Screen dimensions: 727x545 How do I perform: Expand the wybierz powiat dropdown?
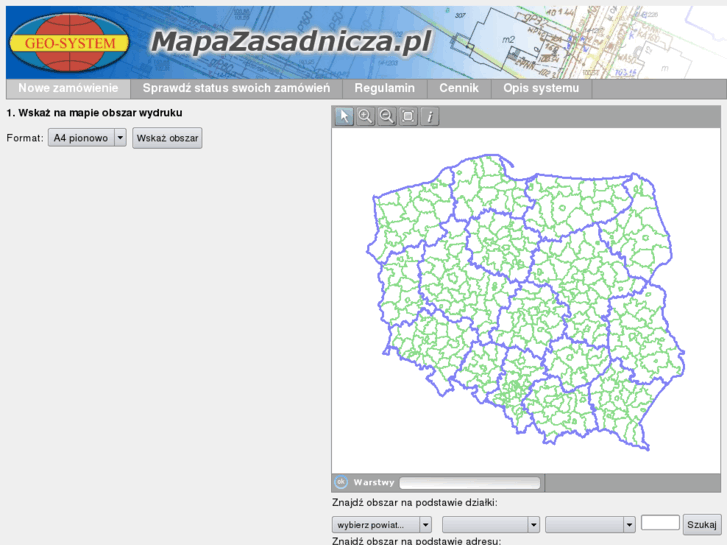coord(382,525)
